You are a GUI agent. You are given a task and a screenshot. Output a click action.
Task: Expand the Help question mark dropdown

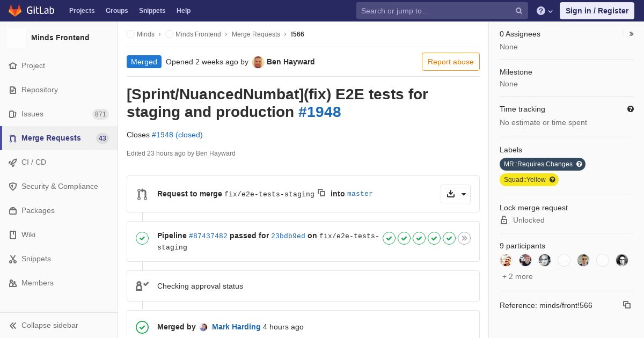click(545, 11)
